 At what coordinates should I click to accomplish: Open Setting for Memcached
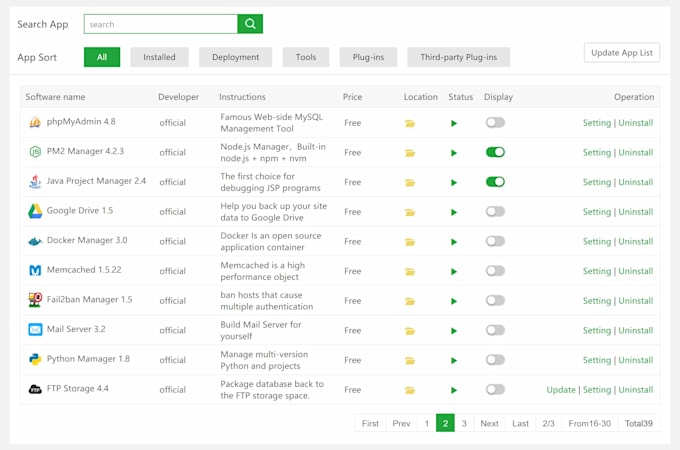pos(597,271)
